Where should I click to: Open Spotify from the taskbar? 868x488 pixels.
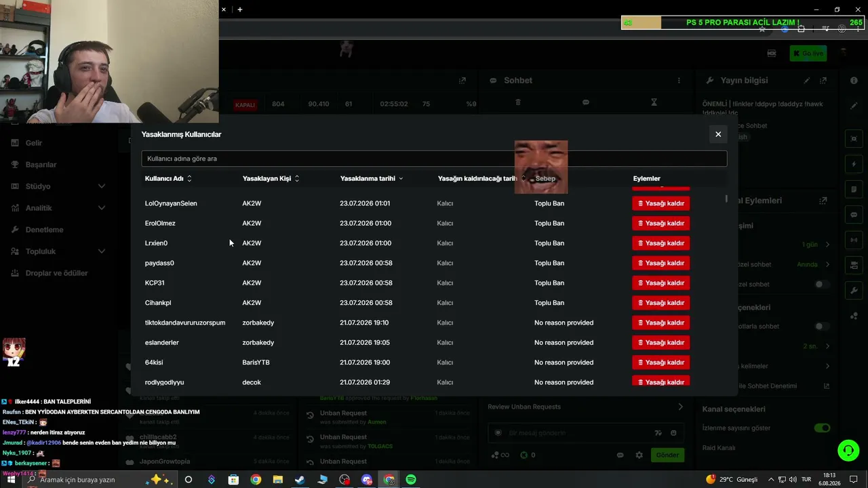pos(411,480)
